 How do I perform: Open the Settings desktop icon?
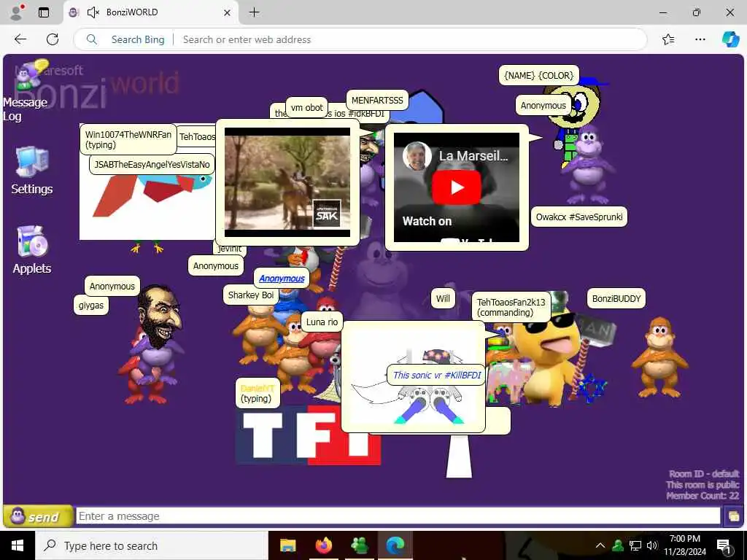click(32, 170)
